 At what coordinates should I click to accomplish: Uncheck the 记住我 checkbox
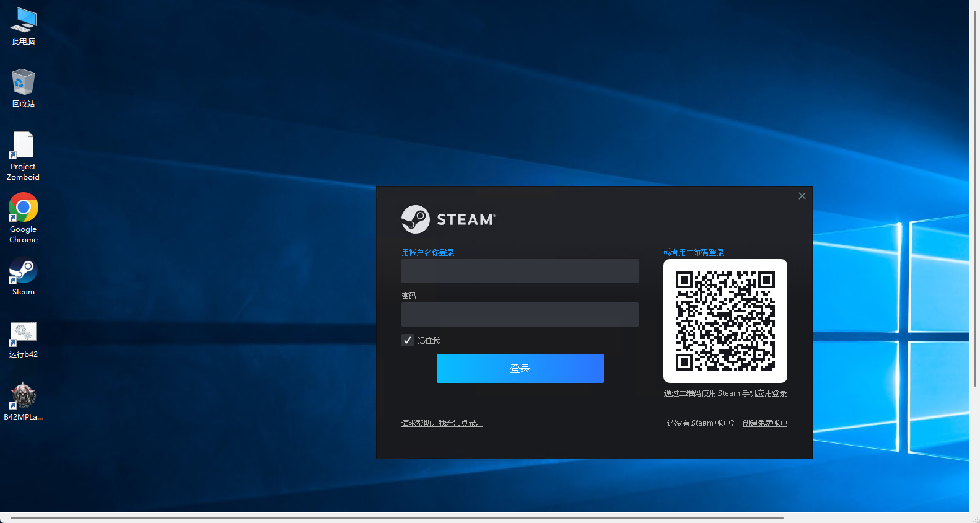coord(408,340)
